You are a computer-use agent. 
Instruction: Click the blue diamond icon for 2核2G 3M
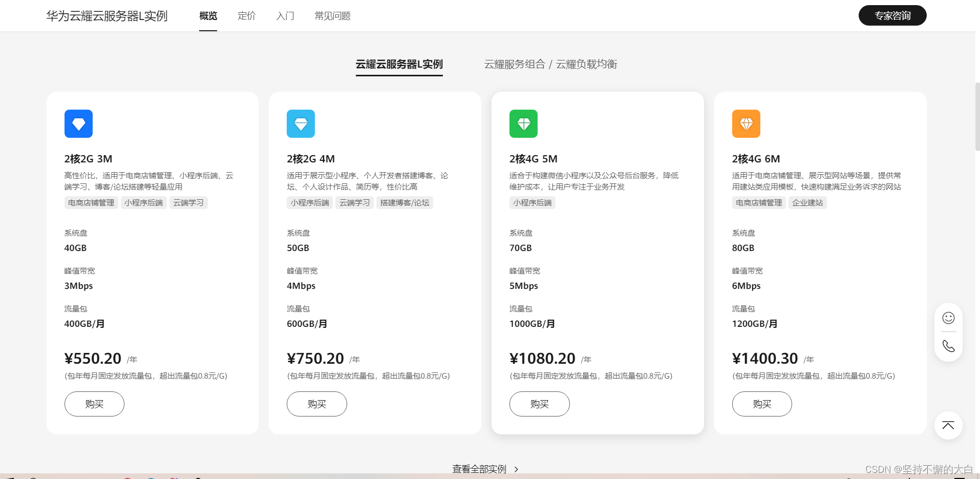[x=78, y=123]
